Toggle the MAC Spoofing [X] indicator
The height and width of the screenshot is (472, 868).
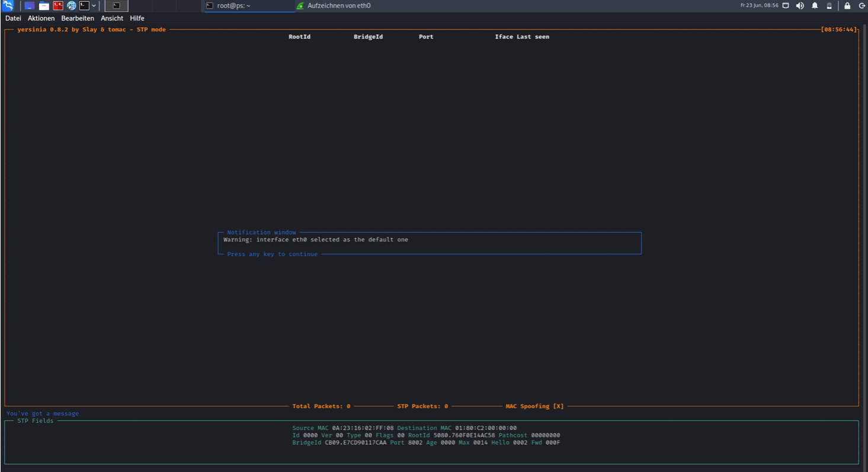[534, 406]
